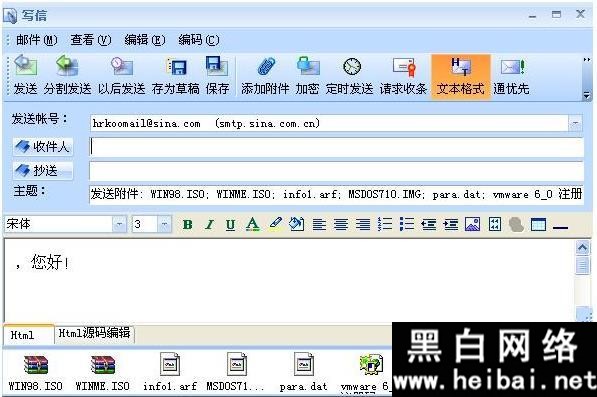Image resolution: width=597 pixels, height=397 pixels.
Task: Toggle the 文本格式 text format button
Action: click(x=461, y=76)
